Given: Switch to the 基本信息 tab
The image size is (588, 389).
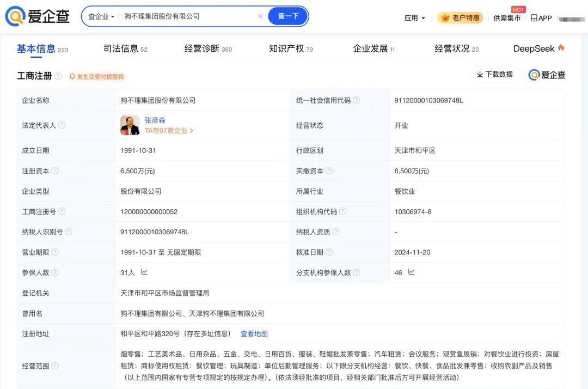Looking at the screenshot, I should pyautogui.click(x=42, y=49).
